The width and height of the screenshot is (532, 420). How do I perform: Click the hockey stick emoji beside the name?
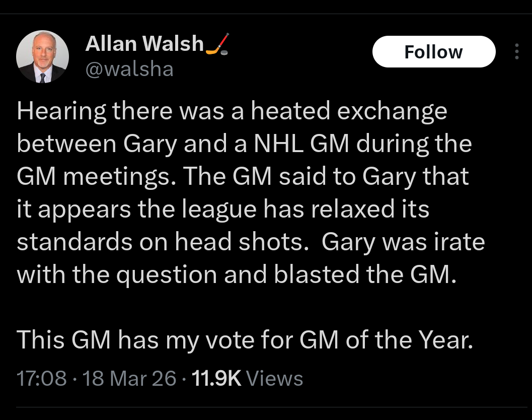[218, 44]
